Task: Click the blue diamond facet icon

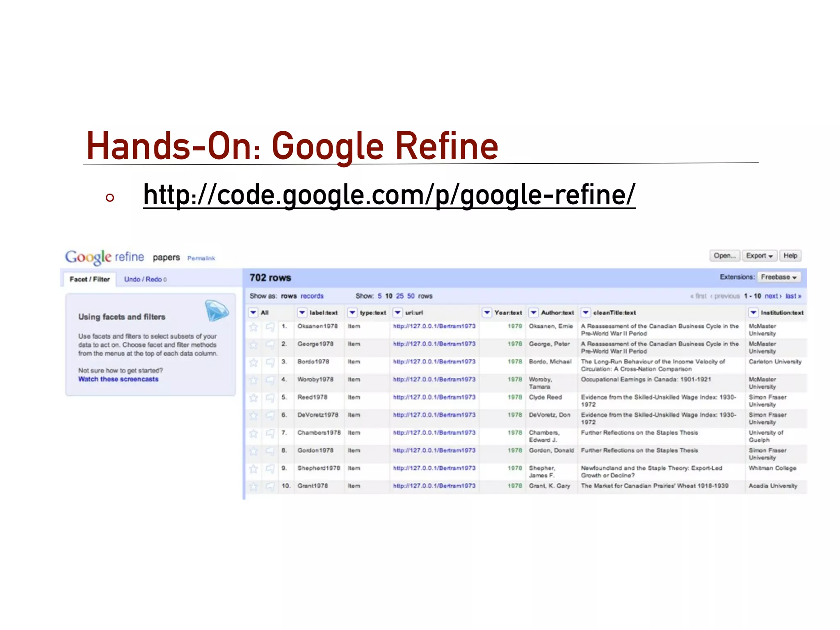Action: [217, 310]
